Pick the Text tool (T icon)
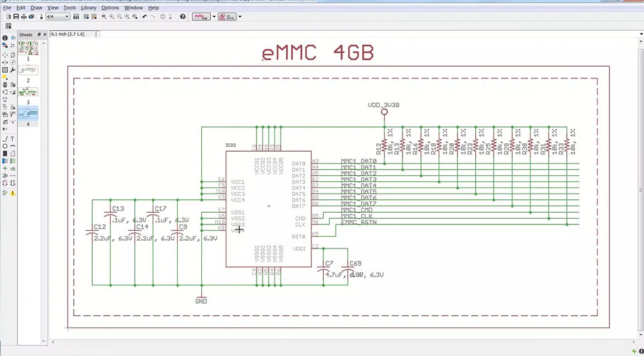644x356 pixels. pyautogui.click(x=12, y=139)
